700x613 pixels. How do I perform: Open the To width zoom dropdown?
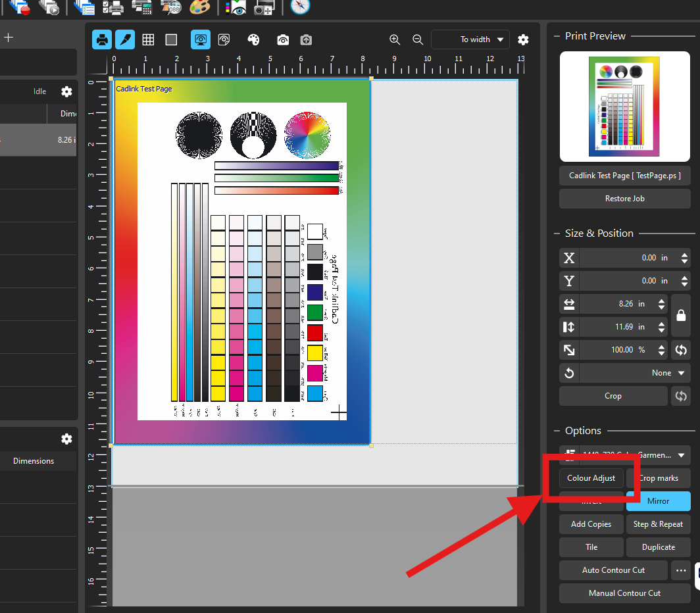[x=470, y=39]
